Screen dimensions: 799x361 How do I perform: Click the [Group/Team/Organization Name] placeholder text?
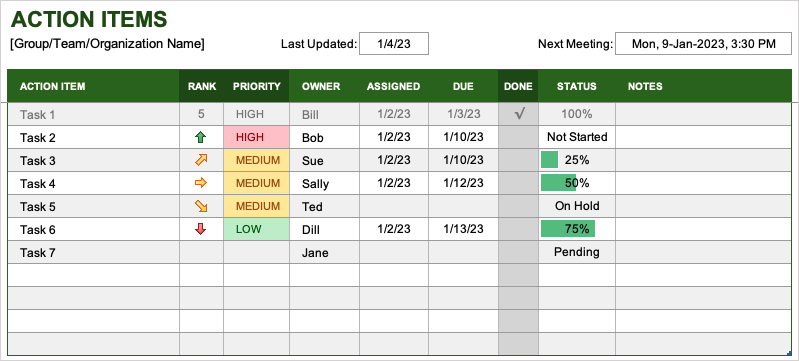click(108, 44)
